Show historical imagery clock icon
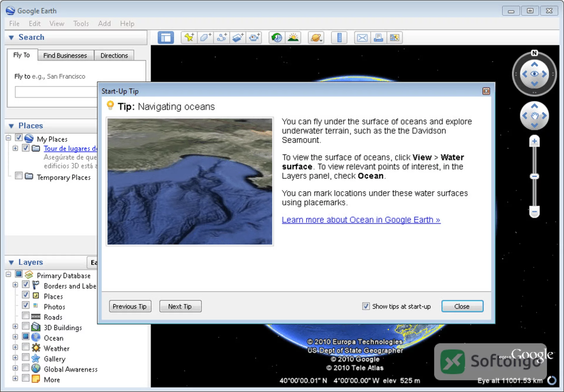Viewport: 564px width, 392px height. tap(277, 38)
